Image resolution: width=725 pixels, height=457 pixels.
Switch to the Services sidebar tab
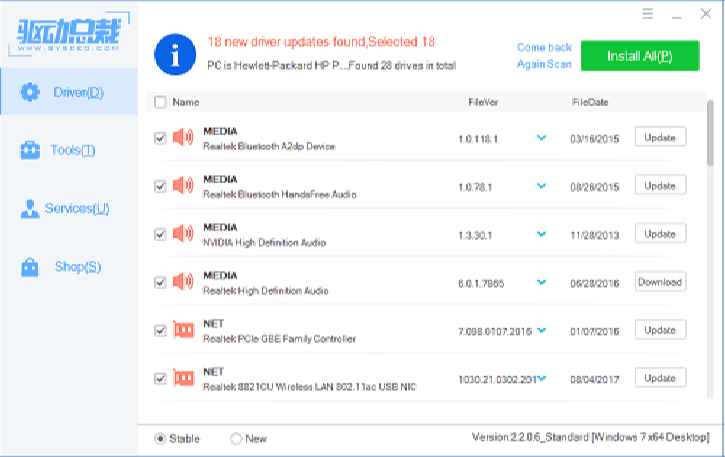[70, 209]
